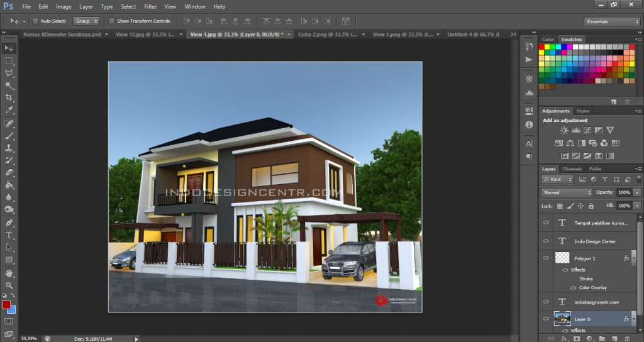Screen dimensions: 644x342
Task: Select the Paint Bucket tool
Action: click(x=9, y=185)
